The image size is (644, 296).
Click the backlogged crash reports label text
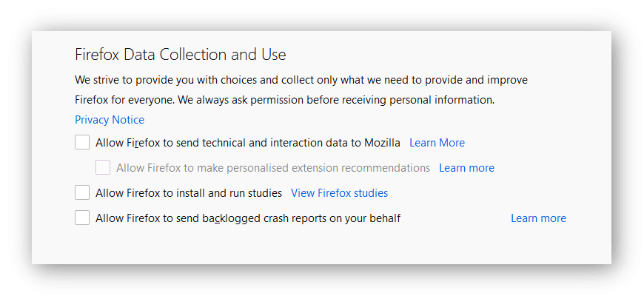(x=248, y=218)
